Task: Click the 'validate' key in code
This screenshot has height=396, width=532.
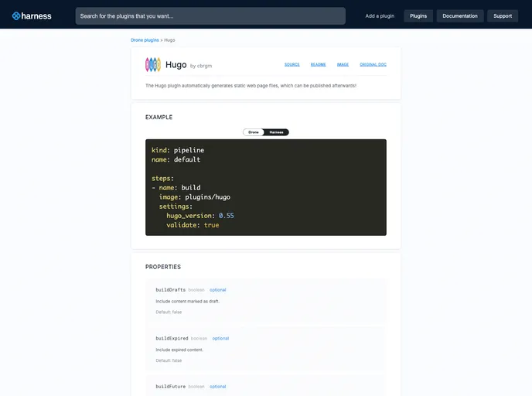Action: 181,225
